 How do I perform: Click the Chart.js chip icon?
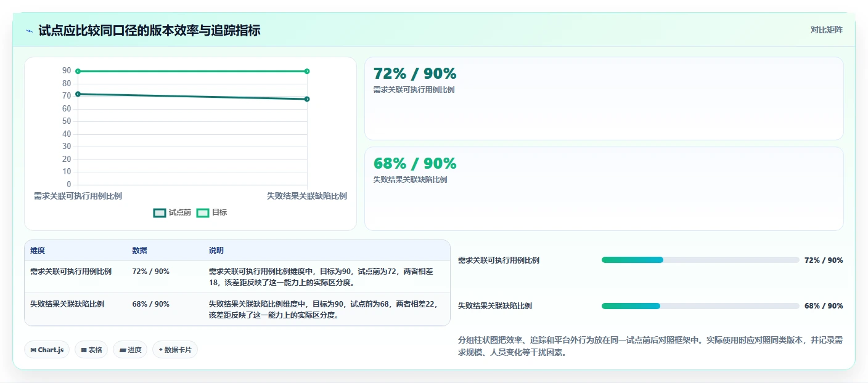33,350
